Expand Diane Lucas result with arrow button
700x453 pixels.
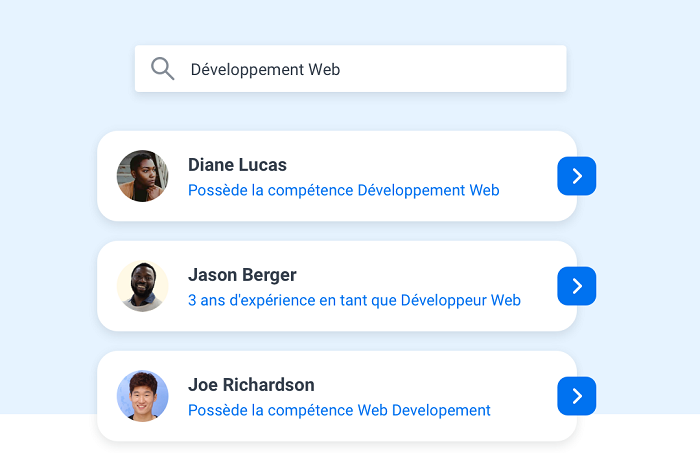576,176
